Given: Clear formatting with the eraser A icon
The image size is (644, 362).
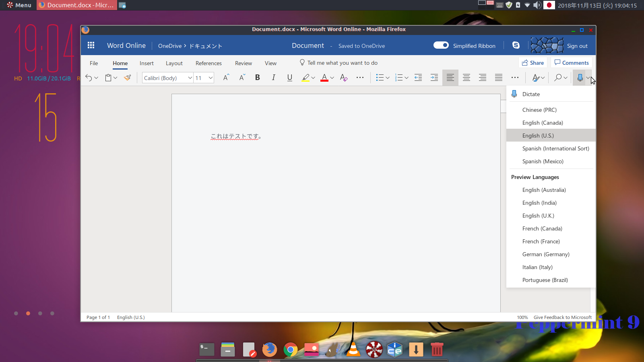Looking at the screenshot, I should (x=343, y=78).
